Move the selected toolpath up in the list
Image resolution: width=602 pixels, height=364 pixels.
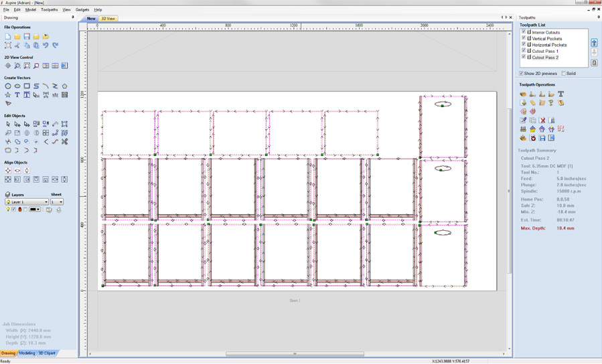click(594, 43)
